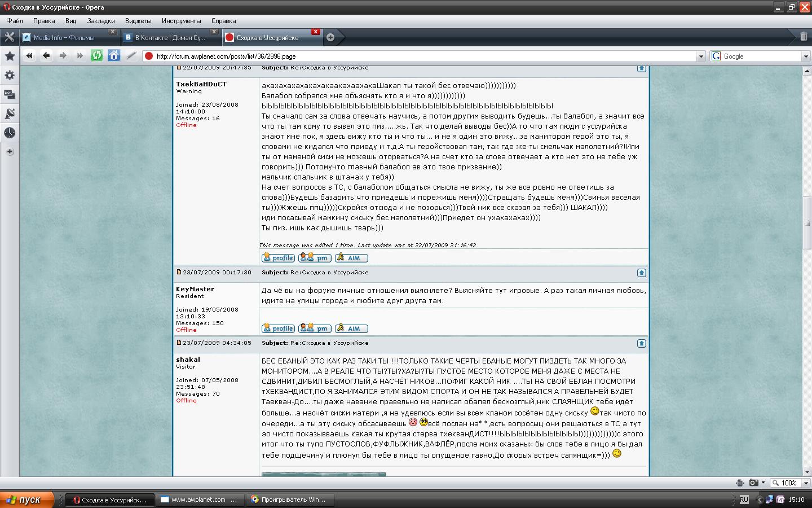Go to the Home page icon

coord(114,55)
